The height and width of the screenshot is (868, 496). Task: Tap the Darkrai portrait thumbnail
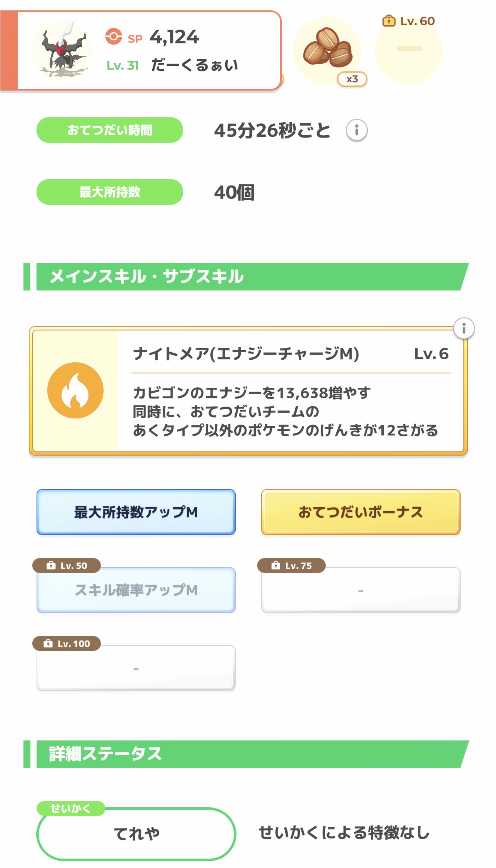pyautogui.click(x=62, y=50)
